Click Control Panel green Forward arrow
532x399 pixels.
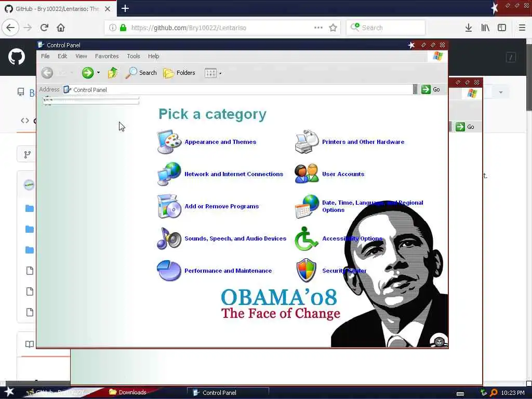87,73
